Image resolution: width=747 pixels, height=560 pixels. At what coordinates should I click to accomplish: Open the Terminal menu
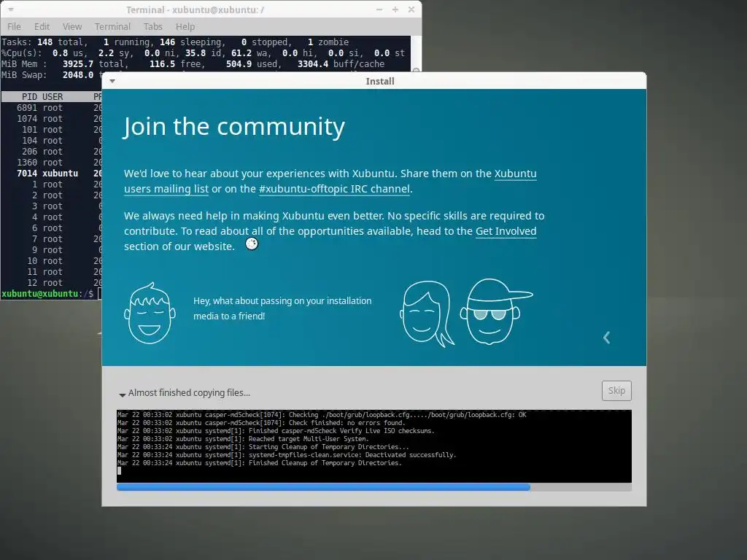point(112,27)
